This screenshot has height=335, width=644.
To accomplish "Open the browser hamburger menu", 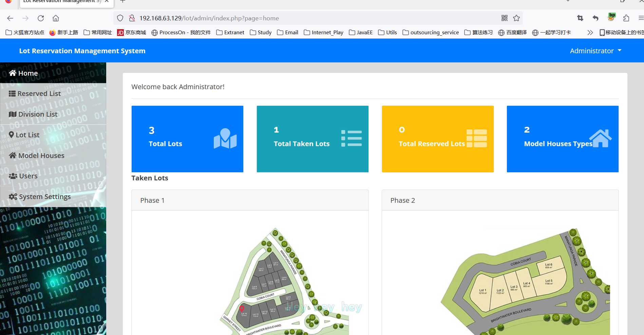I will click(x=641, y=18).
